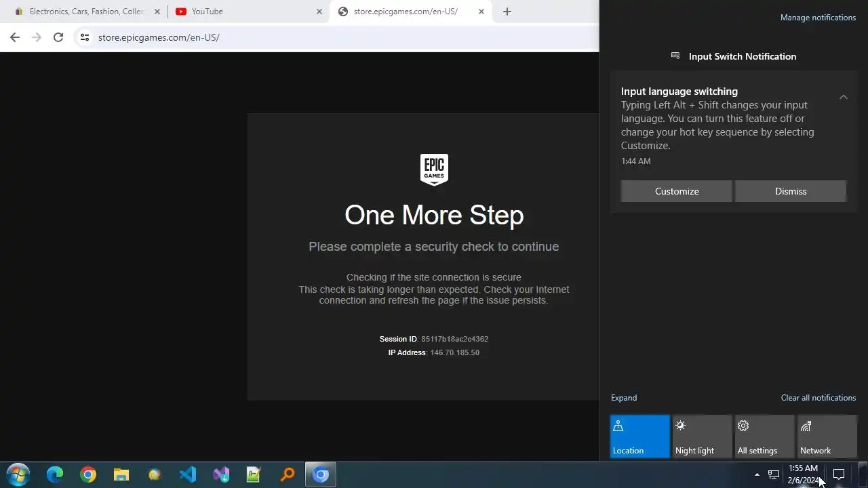The image size is (868, 488).
Task: Click 'Please complete a security check' text
Action: pyautogui.click(x=434, y=247)
